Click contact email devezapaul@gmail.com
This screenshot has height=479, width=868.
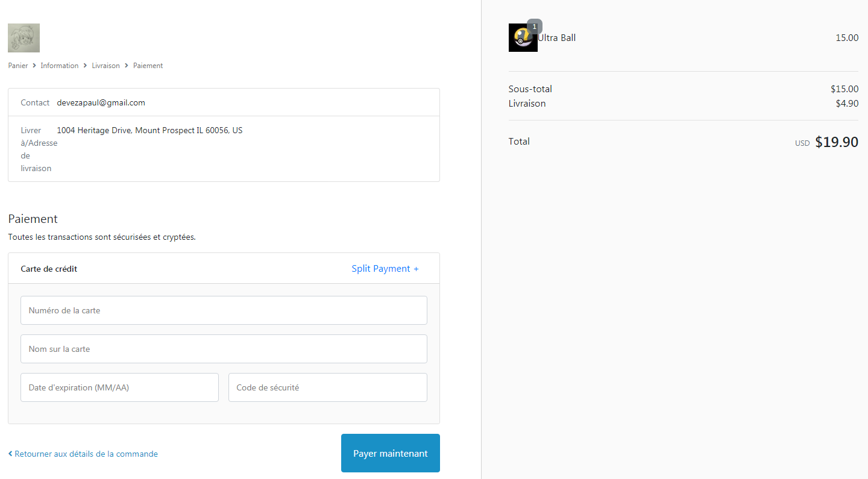click(101, 102)
